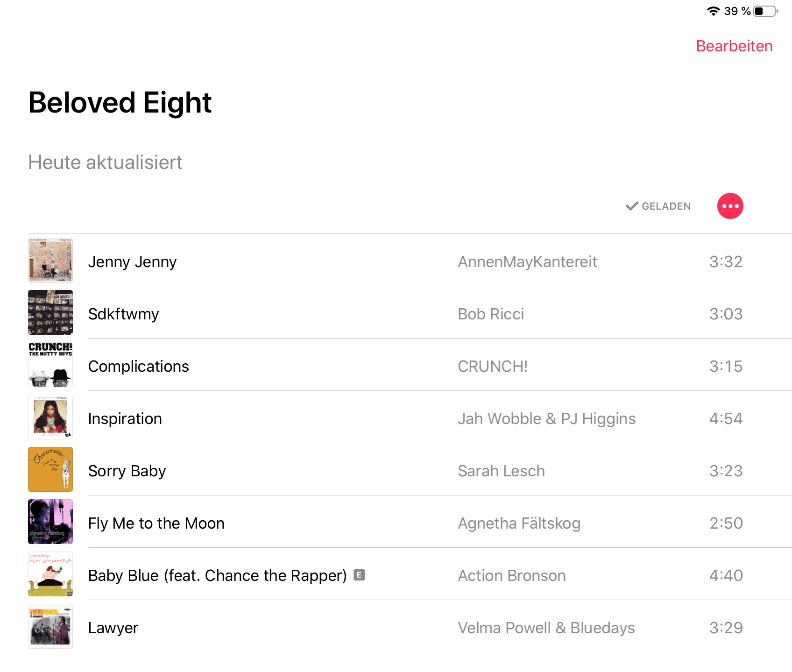Image resolution: width=792 pixels, height=672 pixels.
Task: Select the CRUNCH! album artwork
Action: click(x=50, y=365)
